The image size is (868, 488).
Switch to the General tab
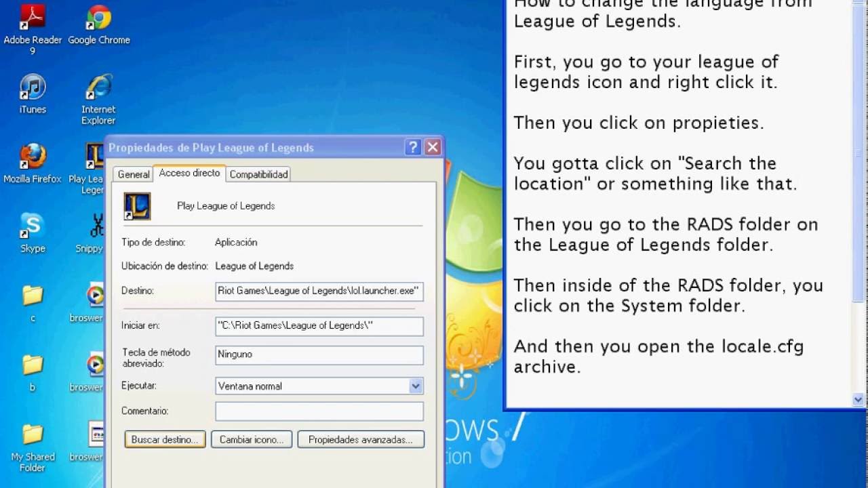coord(134,174)
